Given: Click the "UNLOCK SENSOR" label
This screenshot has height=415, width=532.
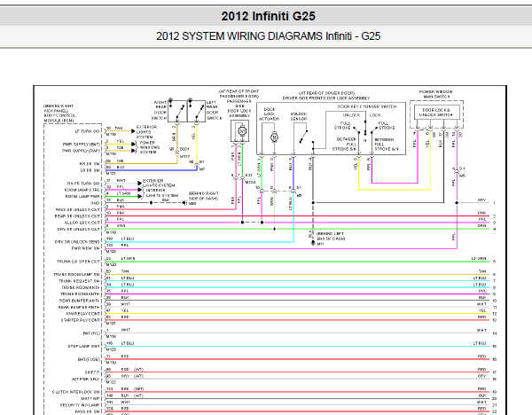Looking at the screenshot, I should point(299,116).
